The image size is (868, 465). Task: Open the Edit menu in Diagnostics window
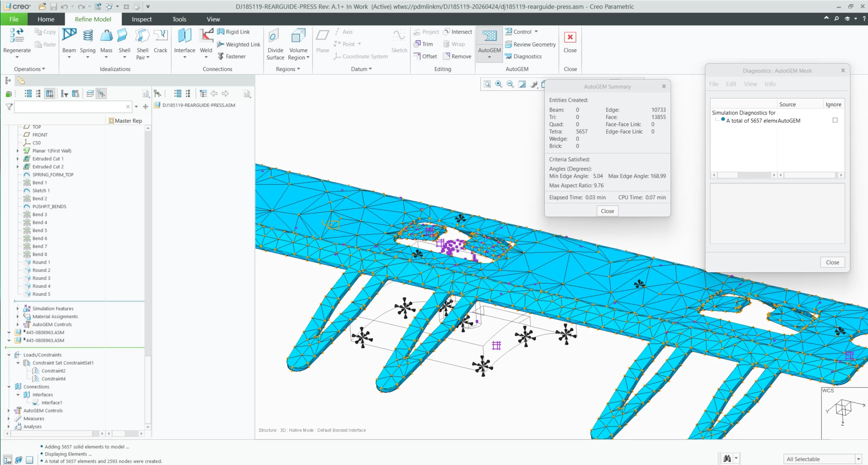coord(731,84)
